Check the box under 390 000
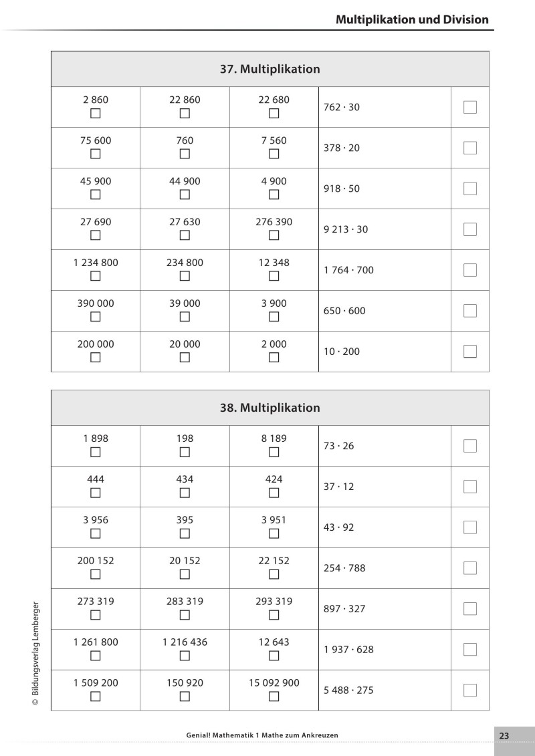This screenshot has height=756, width=535. [96, 318]
